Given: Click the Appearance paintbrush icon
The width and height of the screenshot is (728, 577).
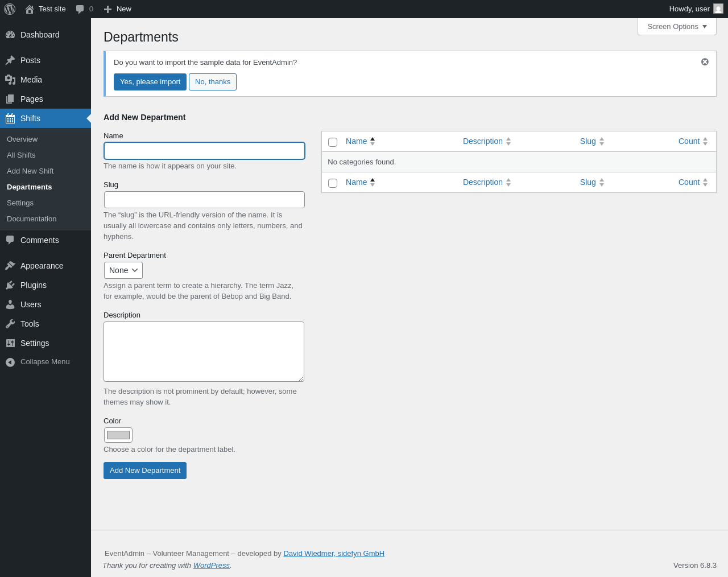Looking at the screenshot, I should point(10,266).
